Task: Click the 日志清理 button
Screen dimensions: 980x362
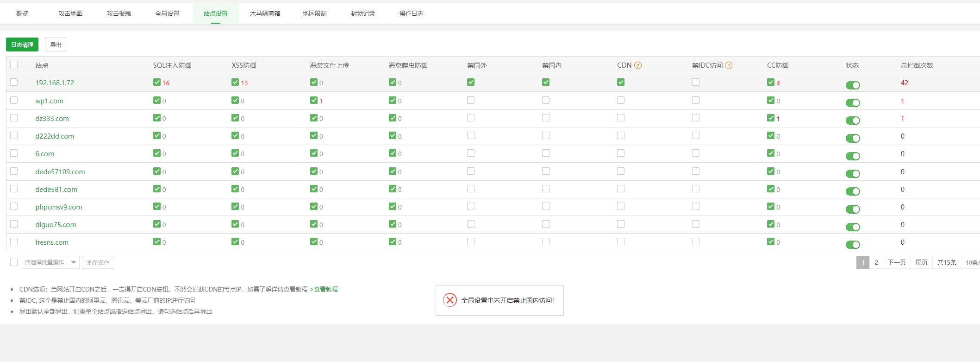Action: 22,45
